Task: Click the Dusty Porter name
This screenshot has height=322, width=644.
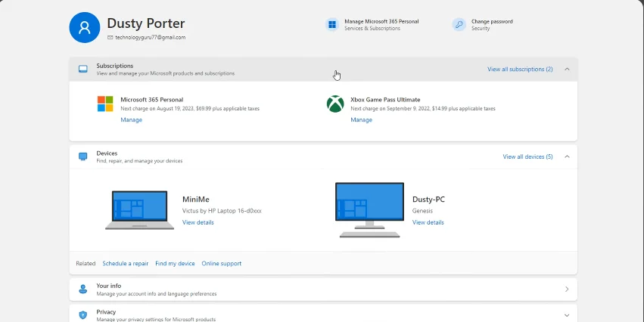Action: [146, 23]
